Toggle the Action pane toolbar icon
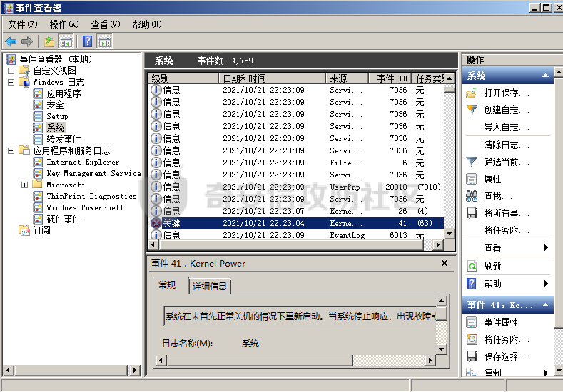The height and width of the screenshot is (392, 563). 104,41
